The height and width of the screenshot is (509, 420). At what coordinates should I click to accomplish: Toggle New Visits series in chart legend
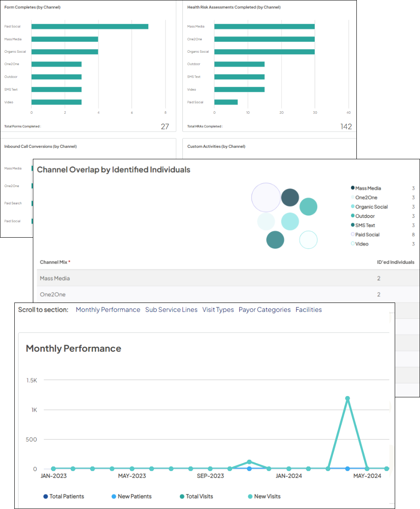click(264, 496)
